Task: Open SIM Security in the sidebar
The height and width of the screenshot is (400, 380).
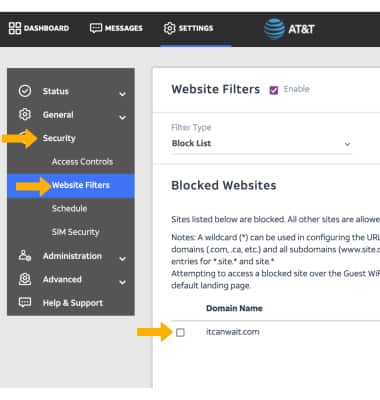Action: [x=76, y=232]
